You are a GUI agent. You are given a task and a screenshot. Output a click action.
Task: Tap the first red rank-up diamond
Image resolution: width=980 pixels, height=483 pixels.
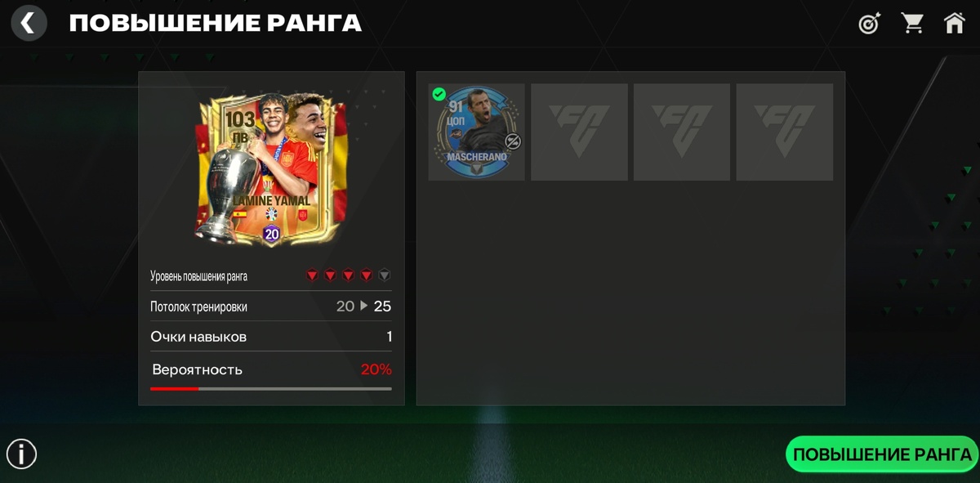312,275
